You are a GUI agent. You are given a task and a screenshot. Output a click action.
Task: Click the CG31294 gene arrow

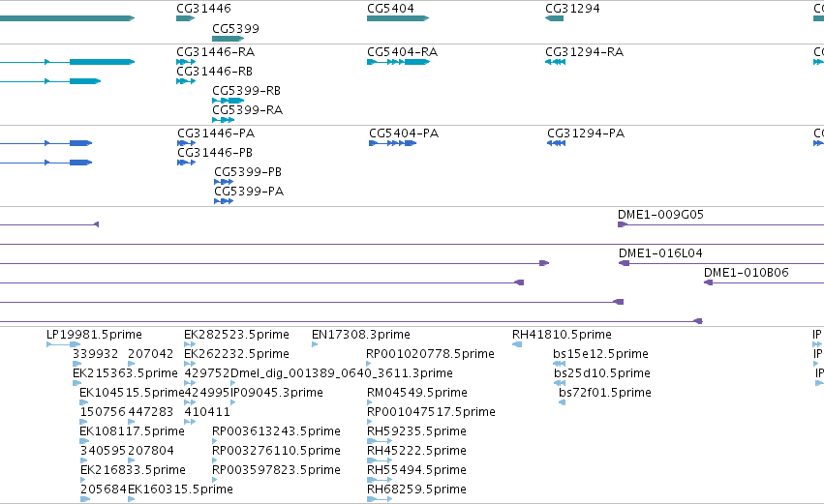pos(555,18)
